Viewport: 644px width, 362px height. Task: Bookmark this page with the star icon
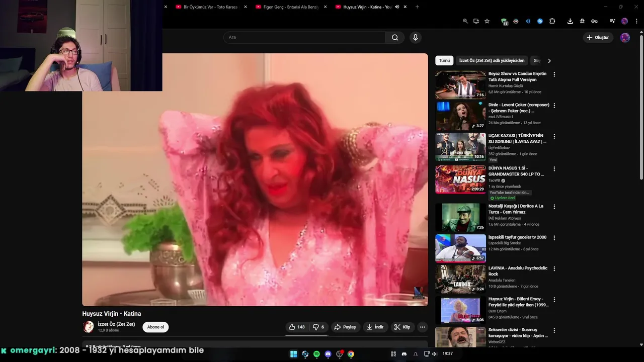click(487, 21)
